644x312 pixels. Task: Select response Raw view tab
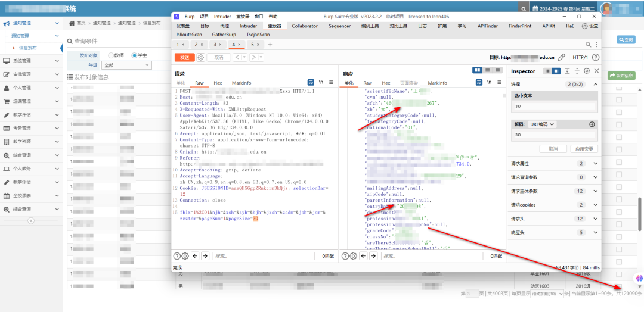[367, 83]
